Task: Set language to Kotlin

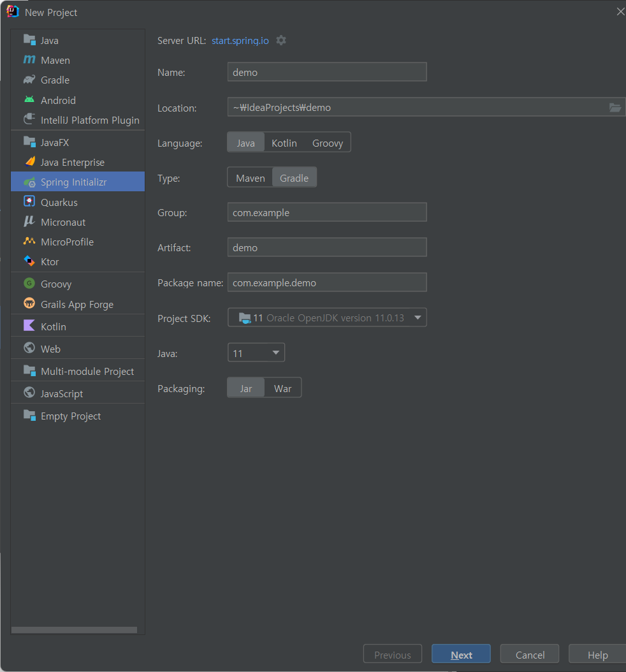Action: pyautogui.click(x=284, y=143)
